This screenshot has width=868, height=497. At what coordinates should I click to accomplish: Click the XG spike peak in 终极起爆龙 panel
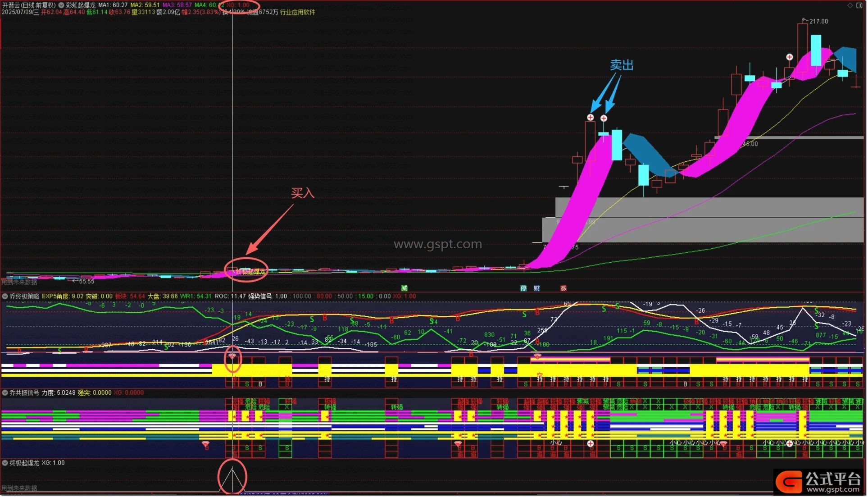tap(232, 469)
